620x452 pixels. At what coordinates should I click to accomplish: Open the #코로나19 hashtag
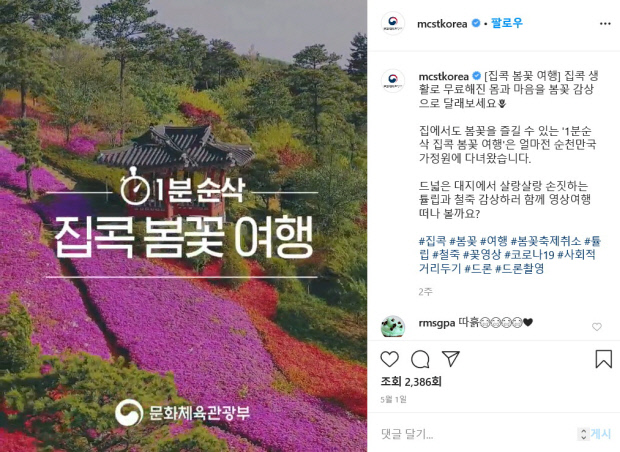[529, 254]
